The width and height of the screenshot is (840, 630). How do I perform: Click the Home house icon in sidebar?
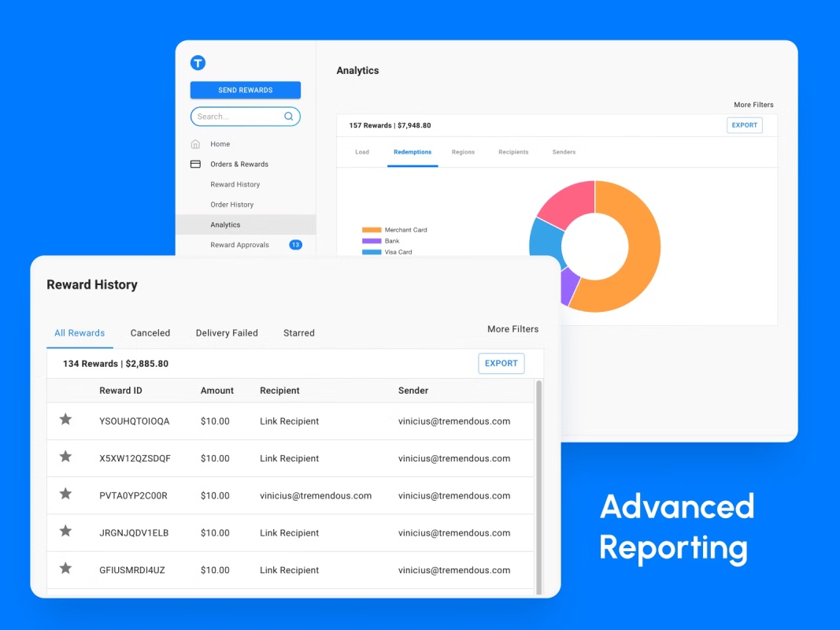[x=195, y=143]
